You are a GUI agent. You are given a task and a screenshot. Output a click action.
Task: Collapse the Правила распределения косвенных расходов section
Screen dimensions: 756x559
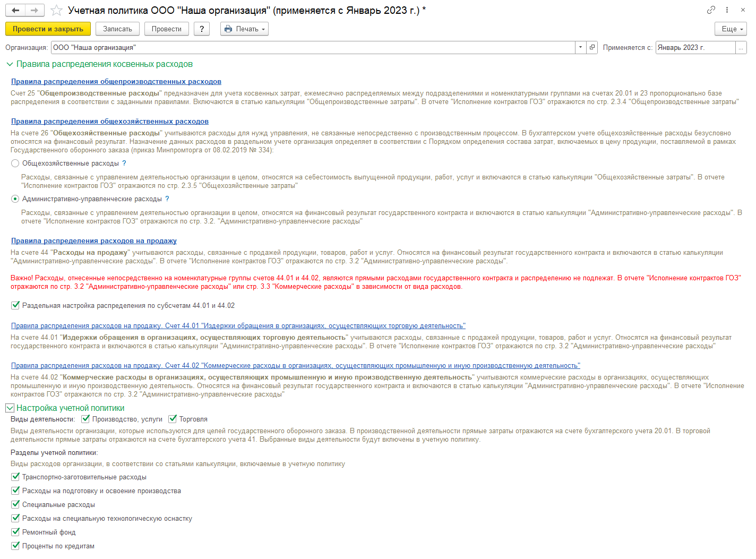point(10,64)
